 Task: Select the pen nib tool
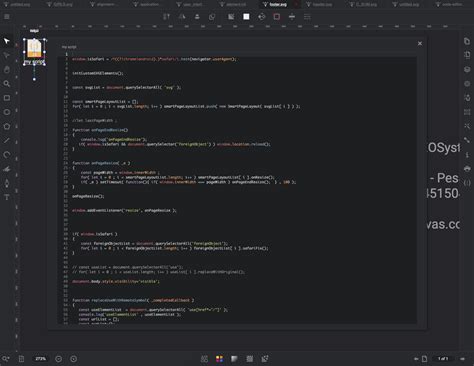click(6, 183)
